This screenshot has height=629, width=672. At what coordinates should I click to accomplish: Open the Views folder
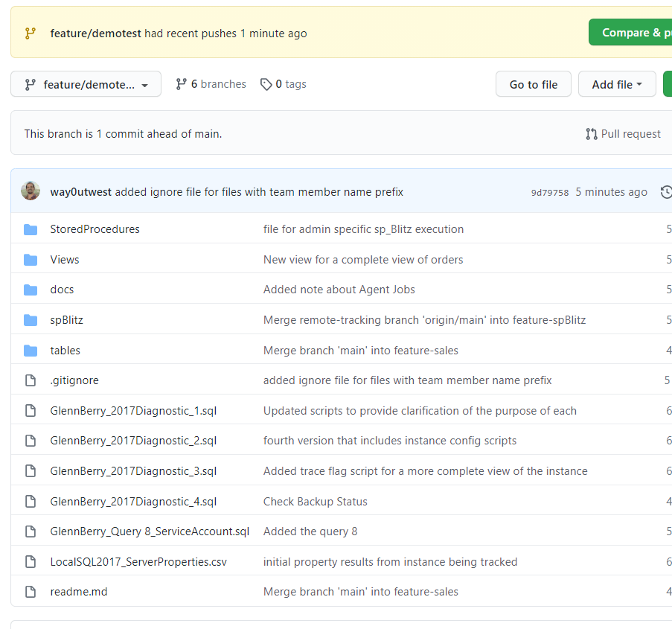tap(65, 260)
